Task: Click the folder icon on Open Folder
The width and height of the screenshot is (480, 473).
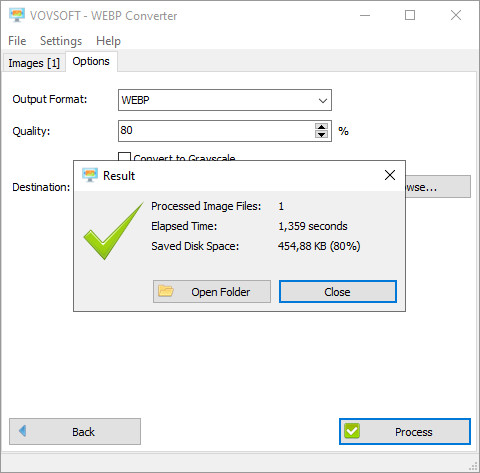Action: [166, 291]
